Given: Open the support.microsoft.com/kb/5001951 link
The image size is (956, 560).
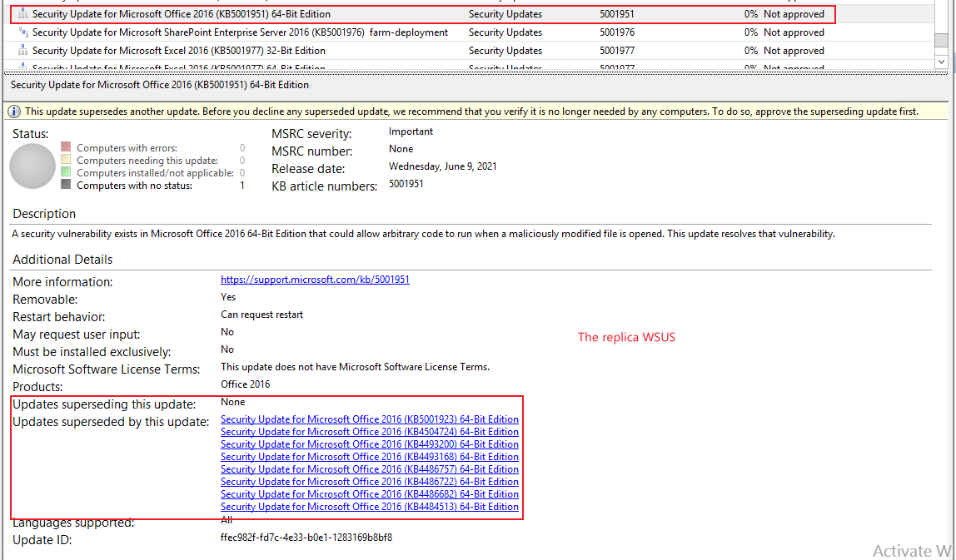Looking at the screenshot, I should (315, 279).
